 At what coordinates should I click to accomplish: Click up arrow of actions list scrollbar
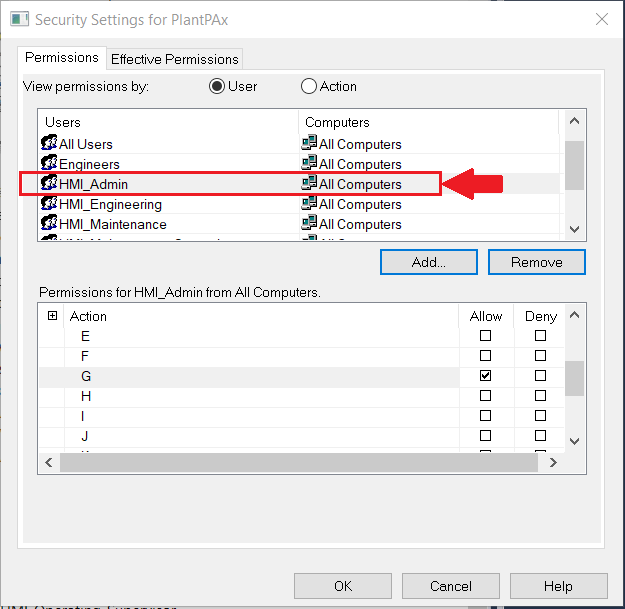coord(574,315)
